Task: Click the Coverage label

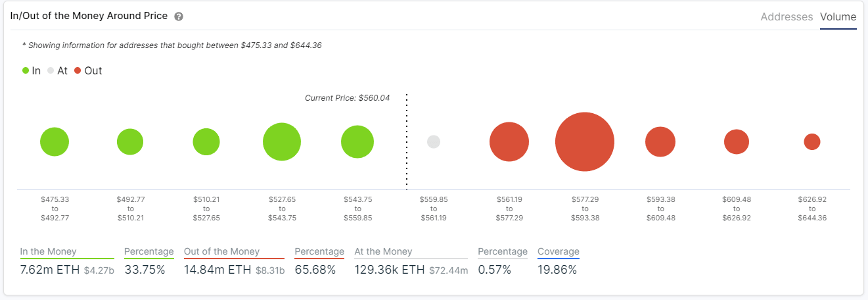Action: click(x=559, y=251)
